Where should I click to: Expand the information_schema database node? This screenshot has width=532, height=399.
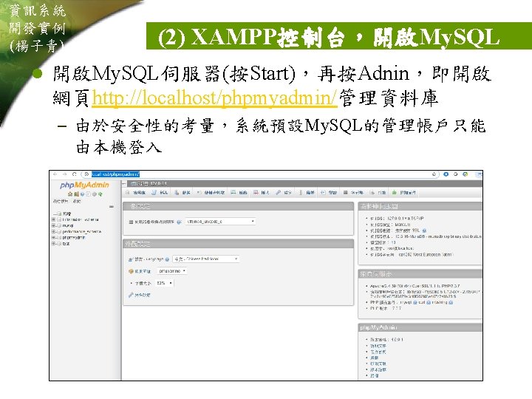[x=54, y=219]
